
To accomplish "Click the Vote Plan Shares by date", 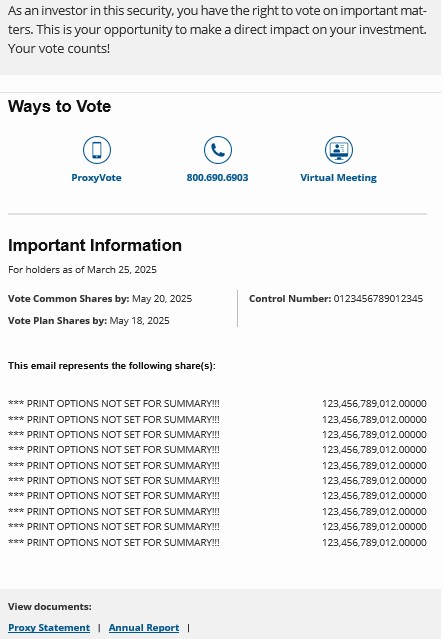I will click(x=139, y=321).
